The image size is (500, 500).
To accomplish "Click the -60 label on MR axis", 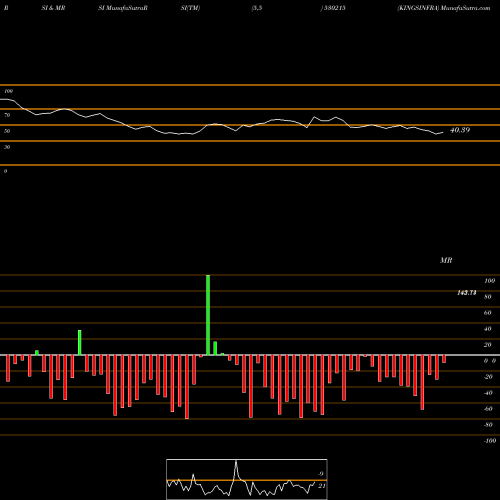I will (488, 409).
